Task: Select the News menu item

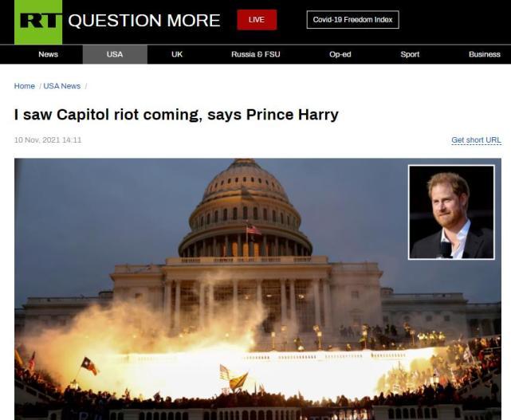Action: coord(49,54)
